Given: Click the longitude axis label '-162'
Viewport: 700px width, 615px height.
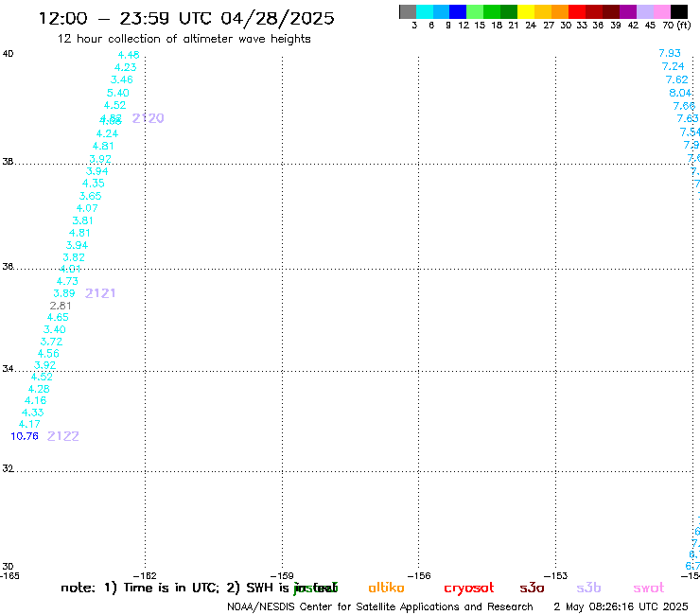Looking at the screenshot, I should [x=145, y=576].
